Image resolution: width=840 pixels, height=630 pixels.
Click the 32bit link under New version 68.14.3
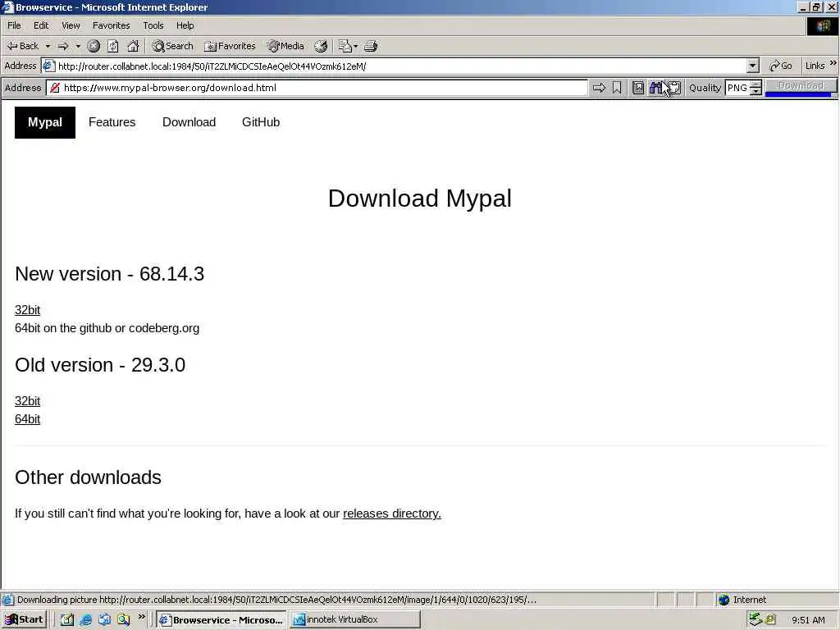pos(27,309)
